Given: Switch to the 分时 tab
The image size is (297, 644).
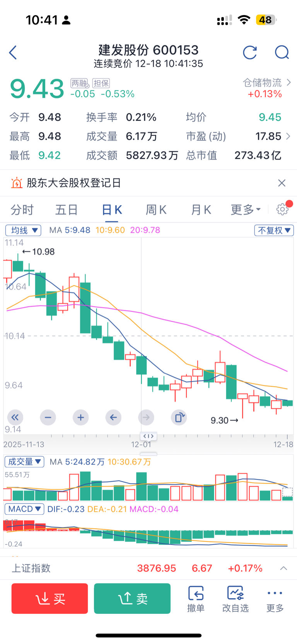Looking at the screenshot, I should [x=22, y=210].
